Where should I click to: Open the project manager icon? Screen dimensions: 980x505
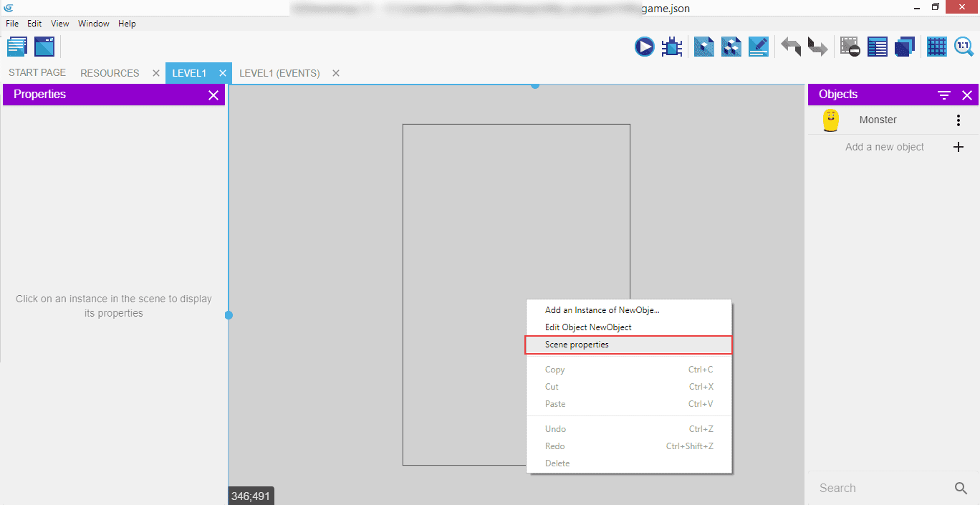[x=17, y=47]
